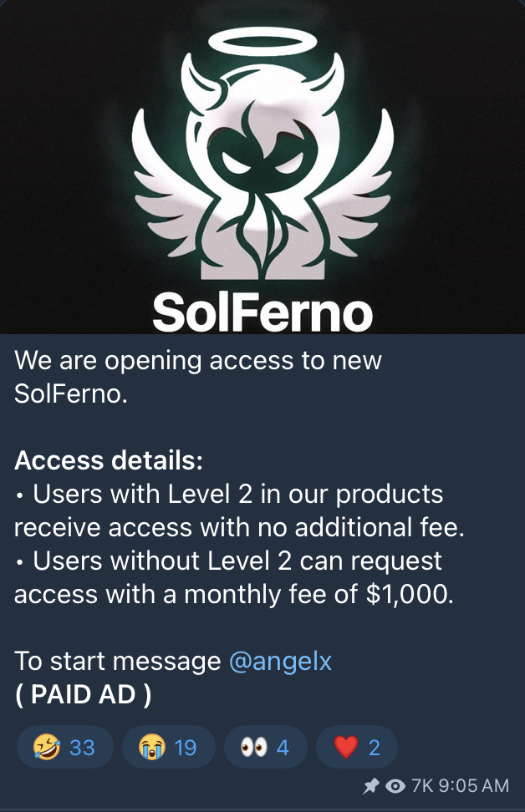The height and width of the screenshot is (812, 525).
Task: Click the pinned message pin icon
Action: coord(370,786)
